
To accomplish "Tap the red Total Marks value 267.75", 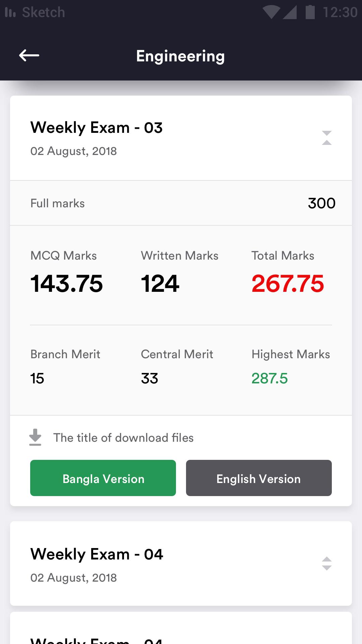I will coord(288,284).
